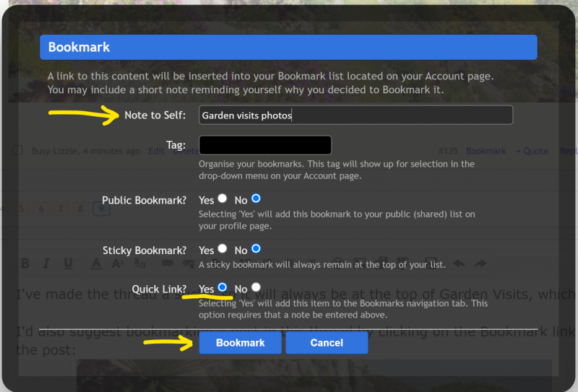578x392 pixels.
Task: Click the blacked-out Tag input field
Action: tap(264, 145)
